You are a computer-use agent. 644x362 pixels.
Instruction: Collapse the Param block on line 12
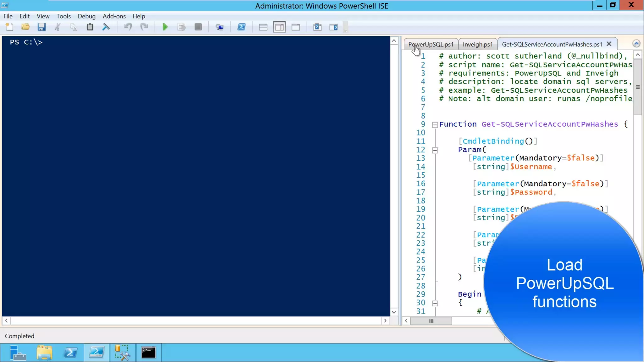point(435,150)
